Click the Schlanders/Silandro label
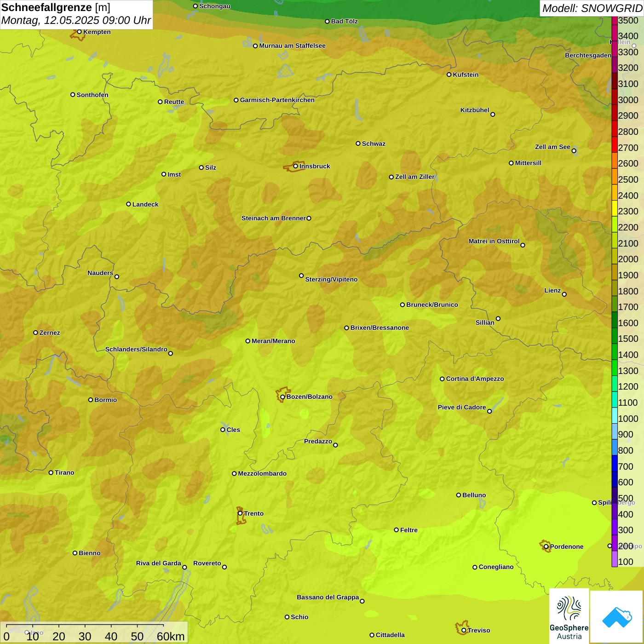The height and width of the screenshot is (644, 644). [136, 349]
